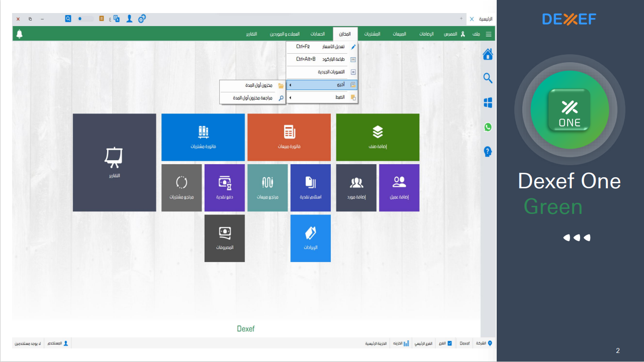Open the المصروفات tile

[x=225, y=238]
